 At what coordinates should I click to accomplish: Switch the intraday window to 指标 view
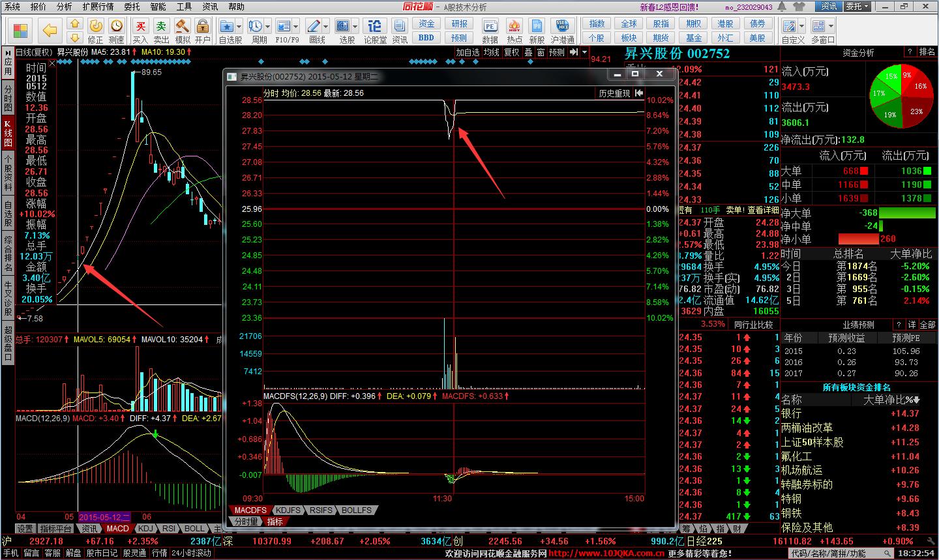(x=275, y=522)
